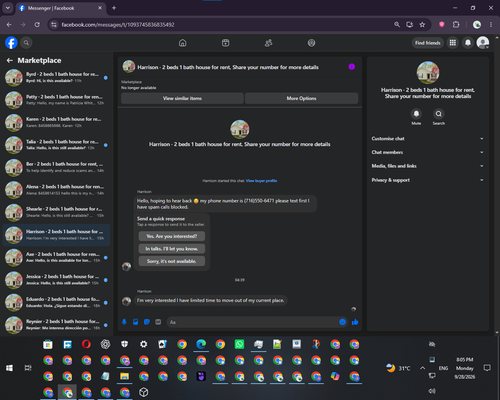Open the Friends icon in top nav
Viewport: 500px width, 400px height.
click(x=269, y=43)
